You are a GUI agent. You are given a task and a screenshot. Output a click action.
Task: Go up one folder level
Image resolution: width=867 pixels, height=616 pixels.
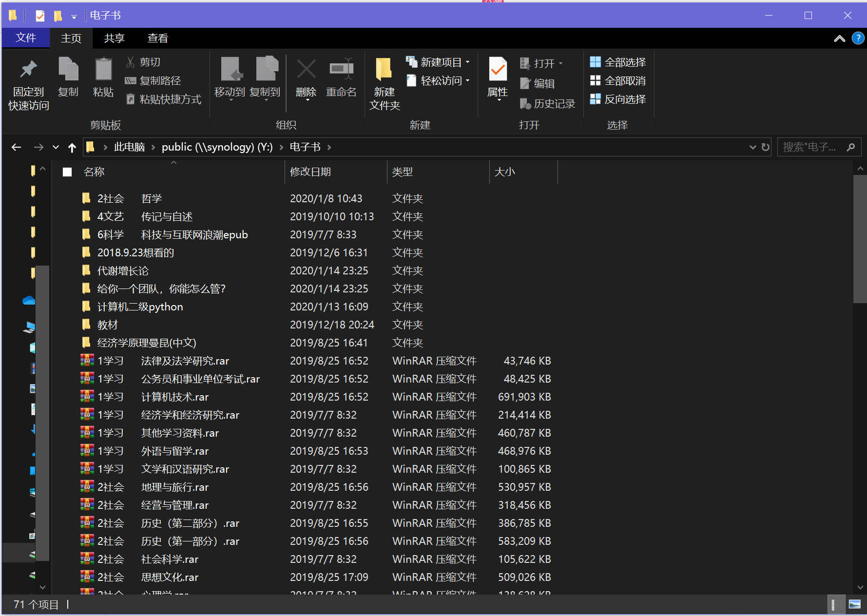72,147
